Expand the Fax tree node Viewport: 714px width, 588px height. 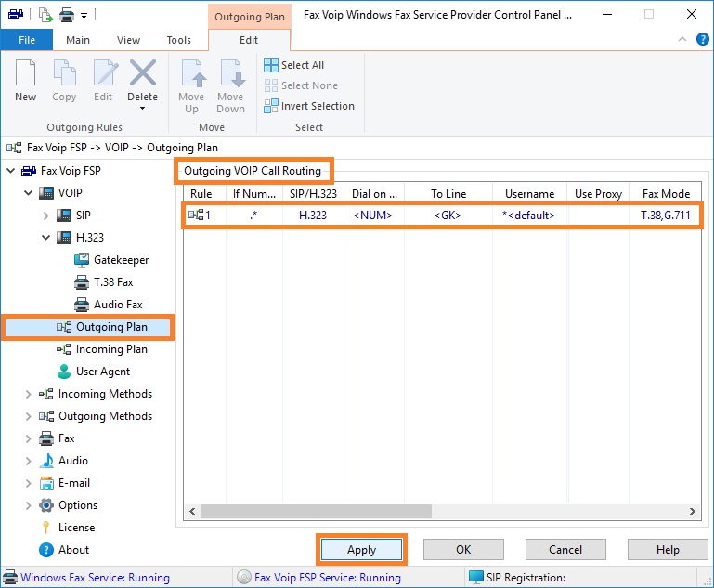(x=28, y=438)
